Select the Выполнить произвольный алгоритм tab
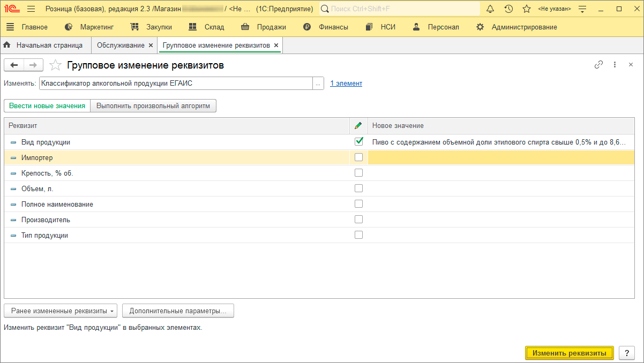 pyautogui.click(x=153, y=106)
